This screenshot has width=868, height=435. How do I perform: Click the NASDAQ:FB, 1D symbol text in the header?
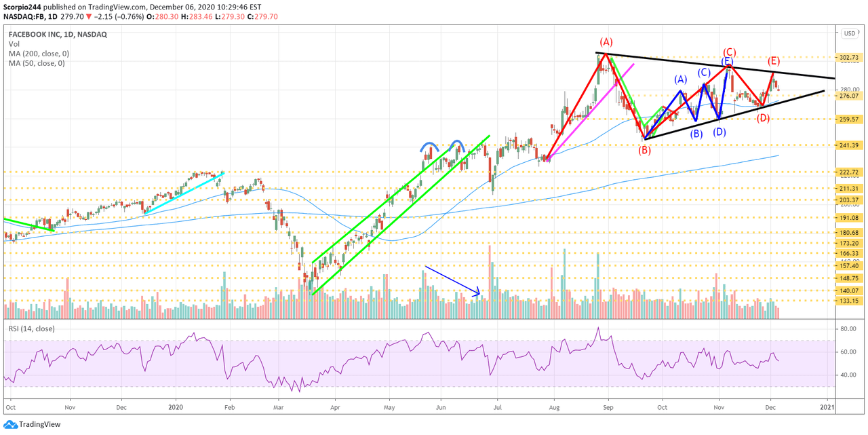[29, 18]
